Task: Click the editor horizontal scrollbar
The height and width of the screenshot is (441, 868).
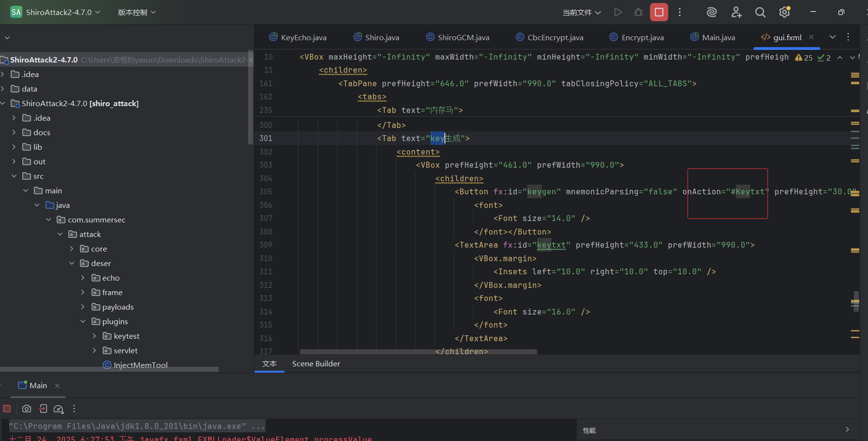Action: [418, 352]
